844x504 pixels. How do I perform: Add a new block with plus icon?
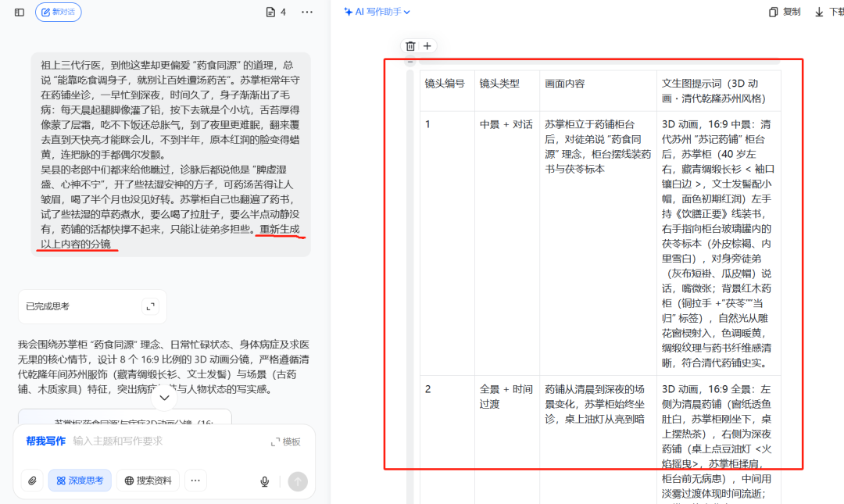[427, 46]
